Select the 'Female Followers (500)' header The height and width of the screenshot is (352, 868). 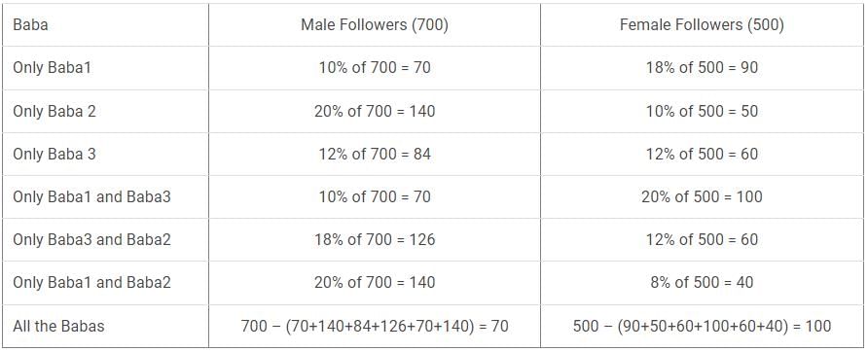pos(702,25)
